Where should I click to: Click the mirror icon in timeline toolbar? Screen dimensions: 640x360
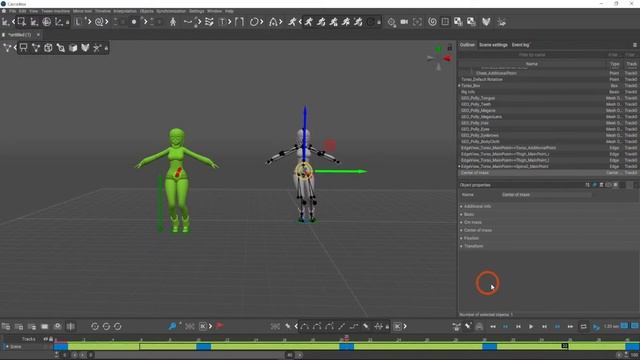(71, 327)
